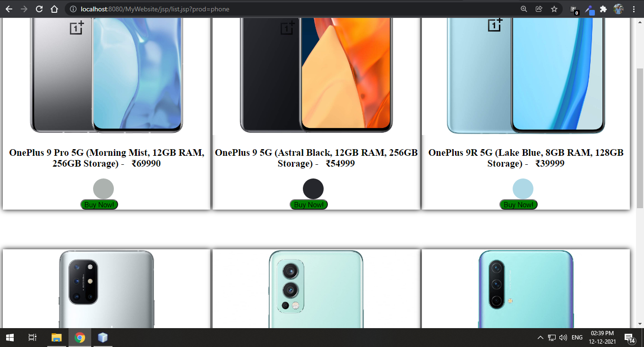Click Buy Now for OnePlus 9 5G Astral Black

click(309, 204)
